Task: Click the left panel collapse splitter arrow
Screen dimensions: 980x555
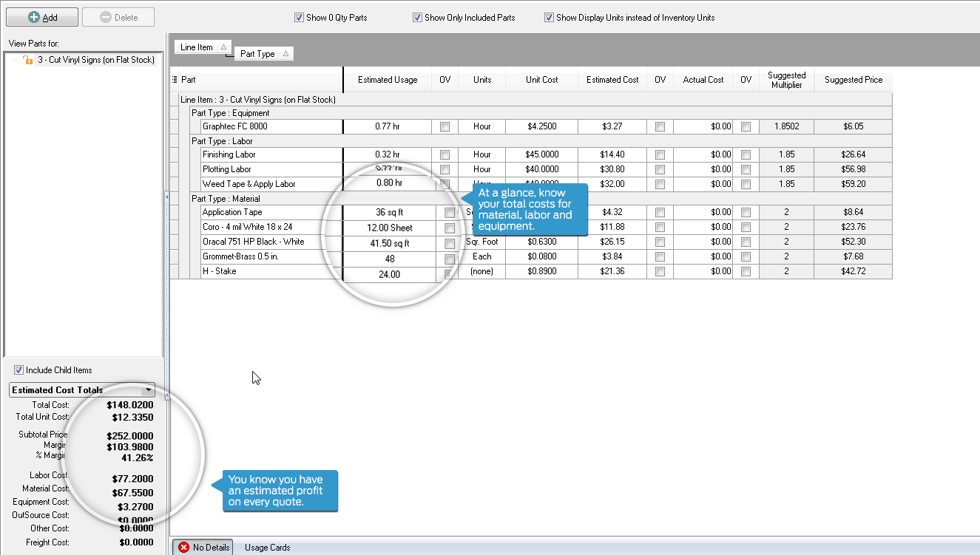Action: click(x=167, y=197)
